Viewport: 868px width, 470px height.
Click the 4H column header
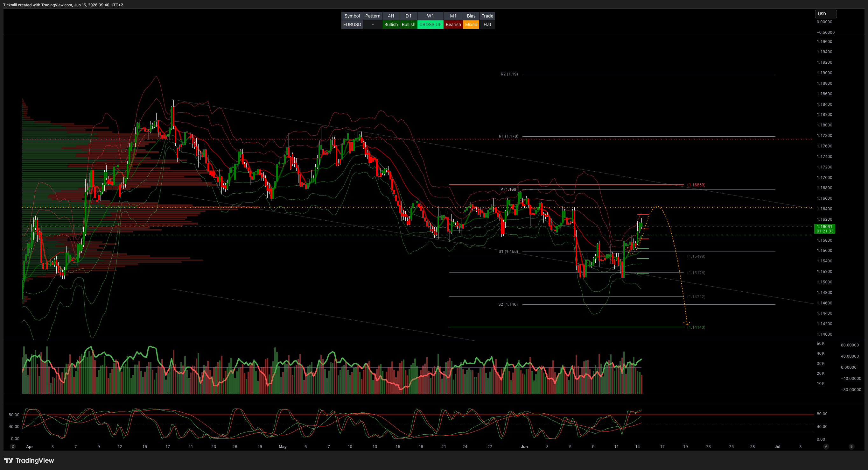(391, 16)
